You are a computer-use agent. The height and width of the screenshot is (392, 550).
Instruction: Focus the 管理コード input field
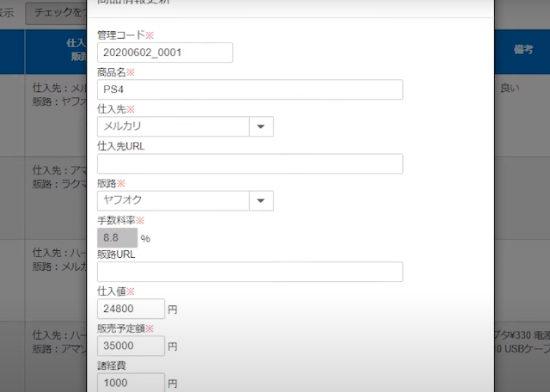[165, 52]
